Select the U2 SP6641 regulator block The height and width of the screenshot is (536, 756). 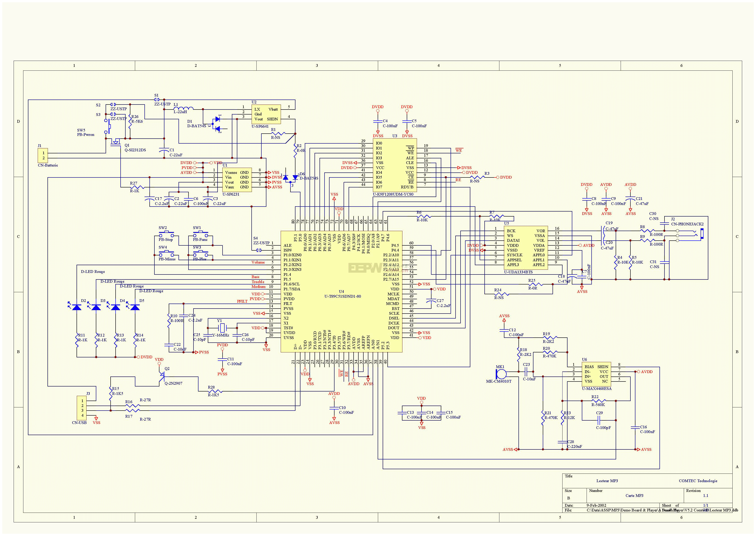pos(266,114)
